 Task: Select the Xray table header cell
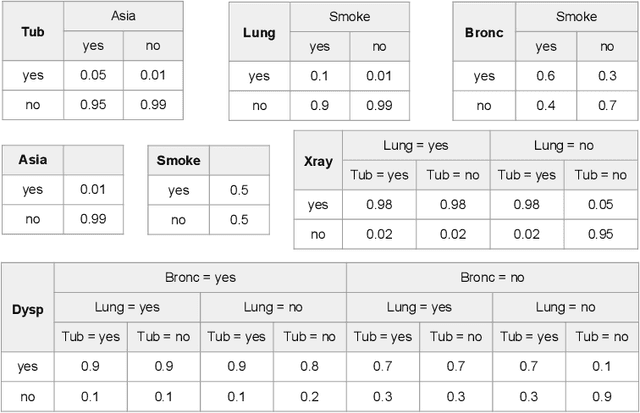318,160
